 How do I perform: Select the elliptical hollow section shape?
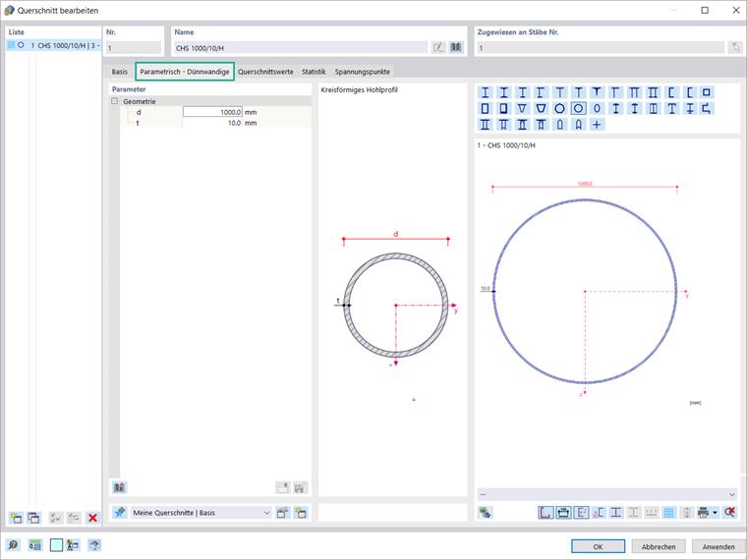(x=597, y=109)
